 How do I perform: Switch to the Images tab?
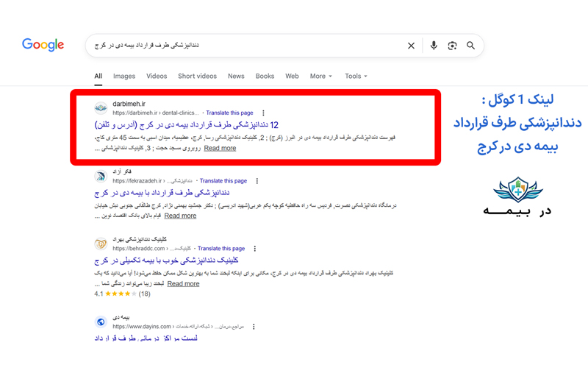124,77
